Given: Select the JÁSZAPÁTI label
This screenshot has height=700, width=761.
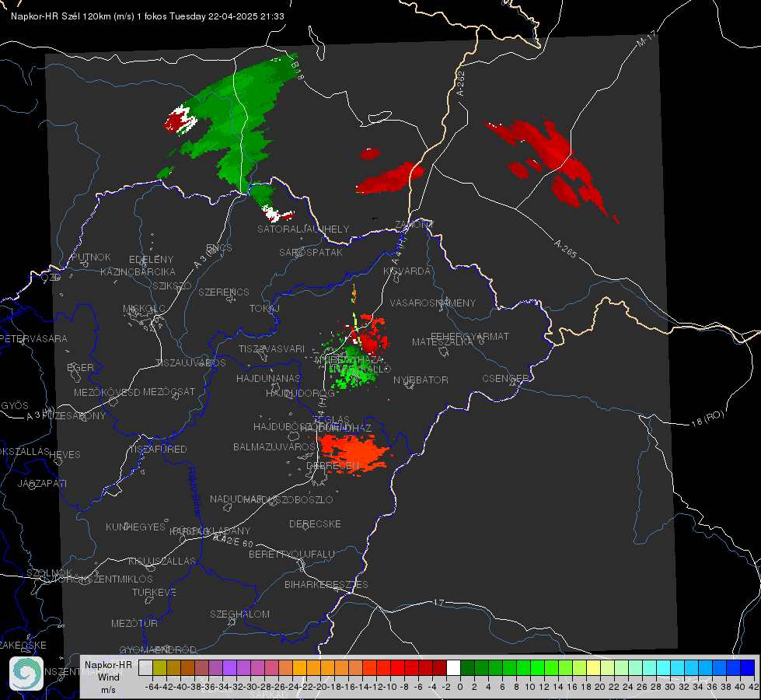Looking at the screenshot, I should 42,483.
